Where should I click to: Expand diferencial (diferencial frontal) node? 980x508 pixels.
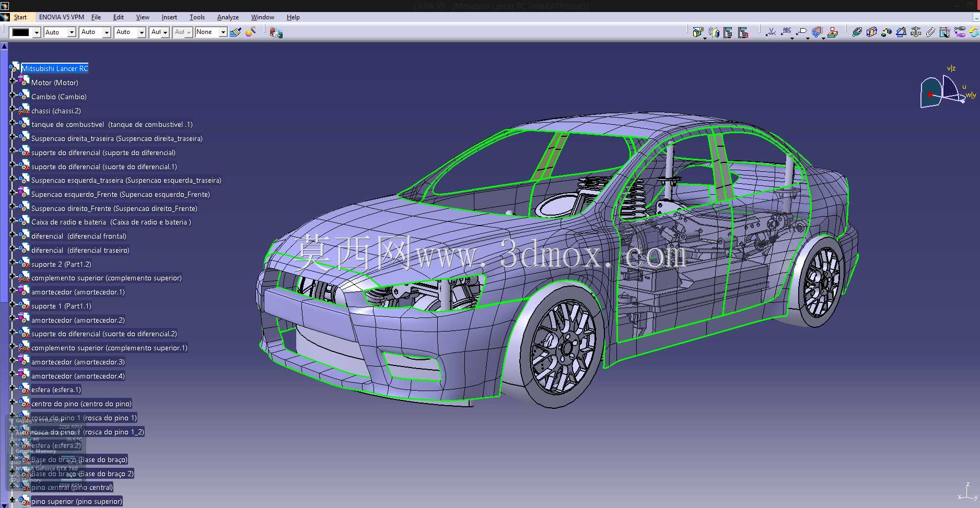point(13,235)
